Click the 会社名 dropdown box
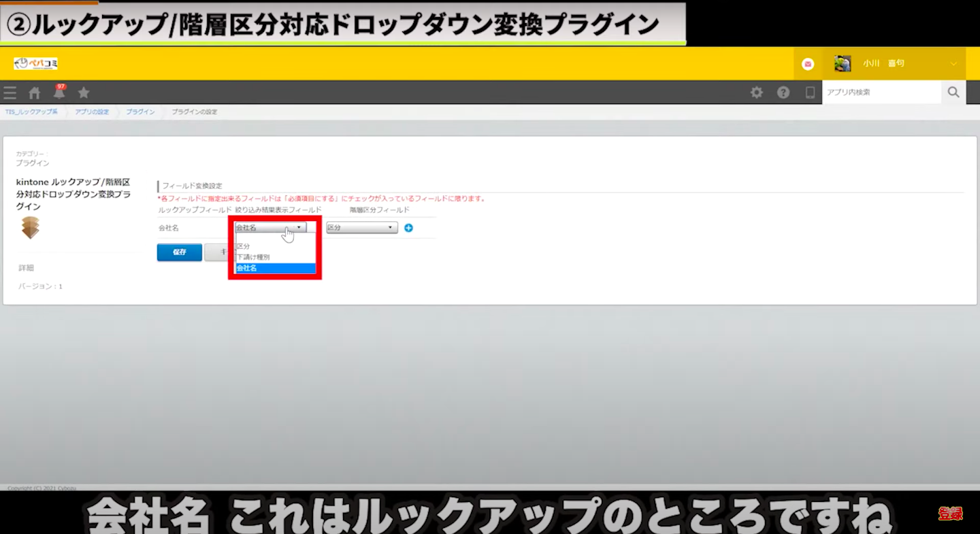Screen dimensions: 980x534 [269, 228]
